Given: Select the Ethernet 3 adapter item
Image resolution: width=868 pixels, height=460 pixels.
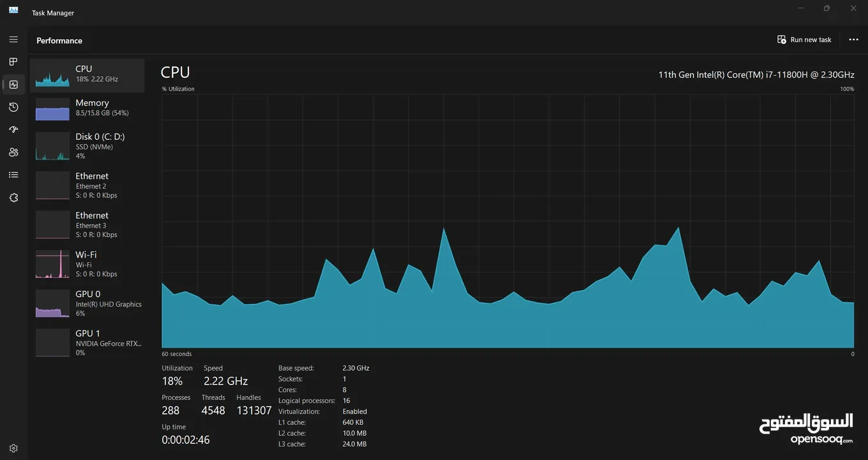Looking at the screenshot, I should (87, 225).
